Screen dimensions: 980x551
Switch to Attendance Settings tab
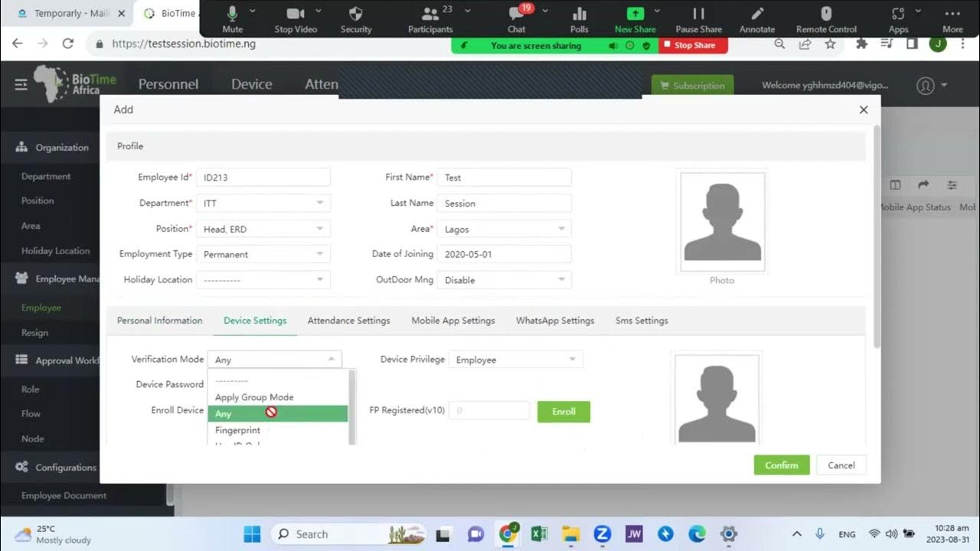(x=348, y=321)
